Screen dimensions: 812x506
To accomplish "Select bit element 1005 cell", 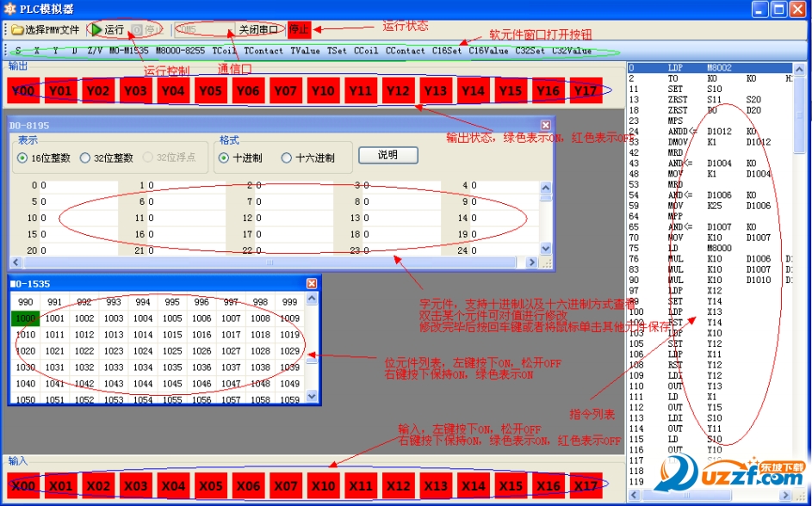I will click(172, 318).
